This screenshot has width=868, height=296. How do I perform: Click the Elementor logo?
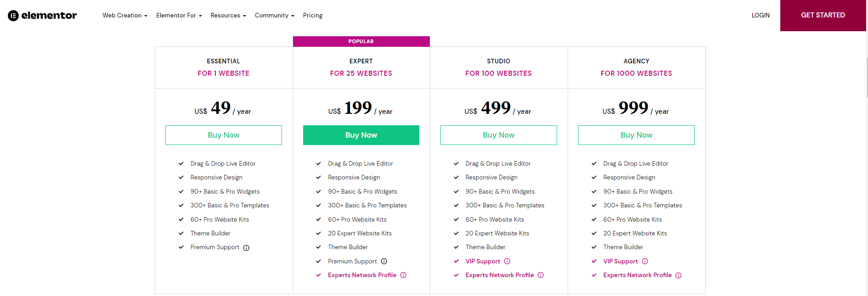coord(42,15)
